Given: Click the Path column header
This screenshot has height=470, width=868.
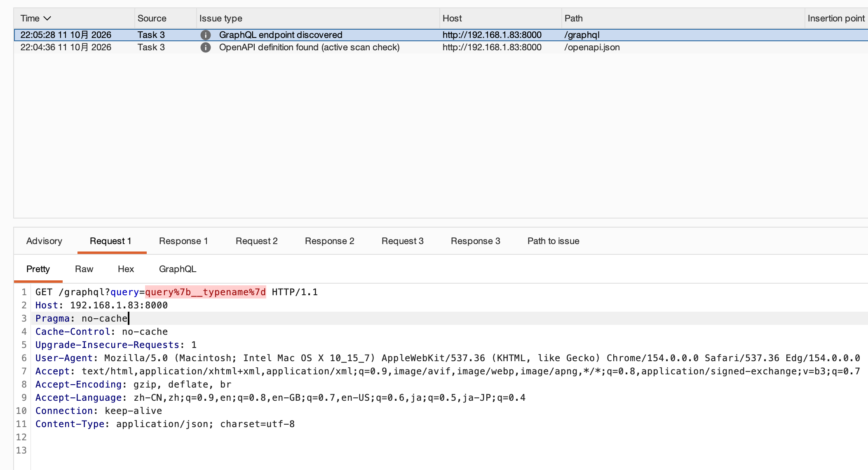Looking at the screenshot, I should pos(683,19).
